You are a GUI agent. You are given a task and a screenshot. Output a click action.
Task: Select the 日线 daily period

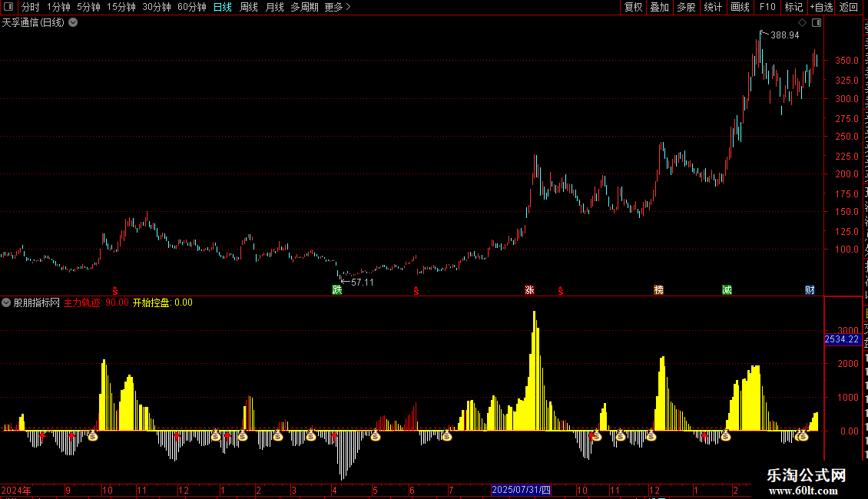tap(223, 7)
